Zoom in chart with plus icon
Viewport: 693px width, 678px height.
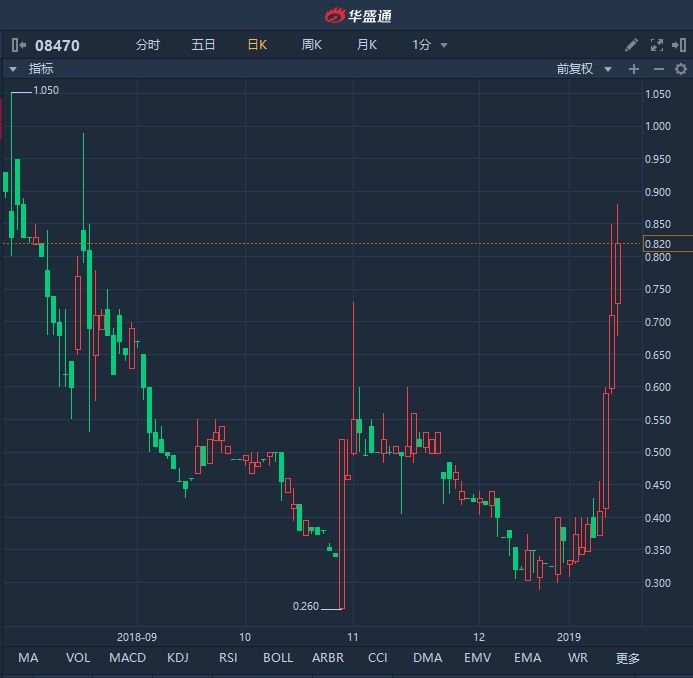pyautogui.click(x=633, y=69)
